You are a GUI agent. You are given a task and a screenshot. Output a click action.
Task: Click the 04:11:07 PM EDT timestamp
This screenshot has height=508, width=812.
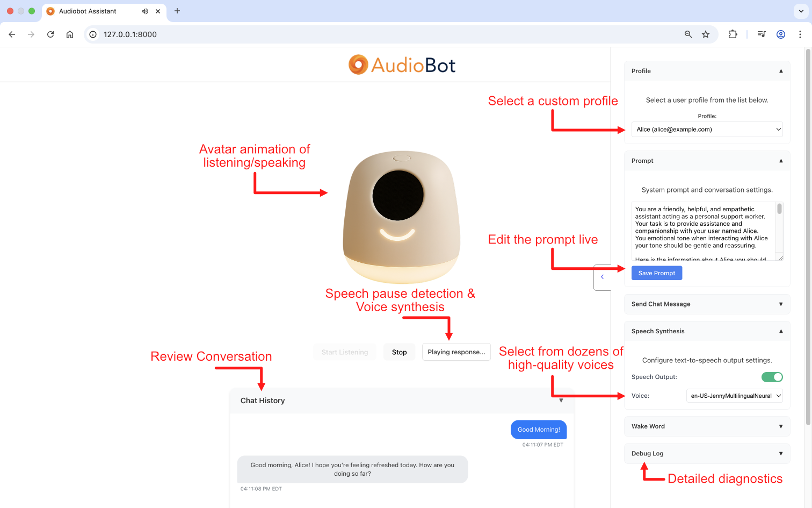pyautogui.click(x=543, y=445)
